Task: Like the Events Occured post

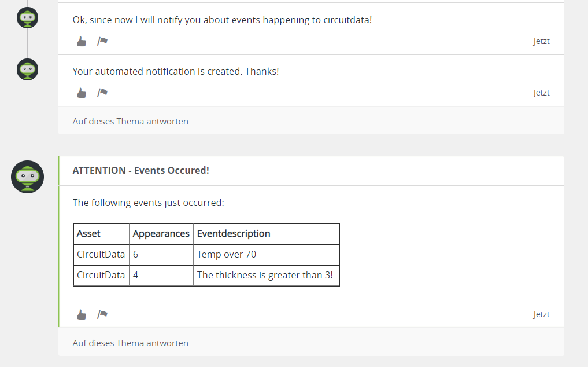Action: click(x=82, y=314)
